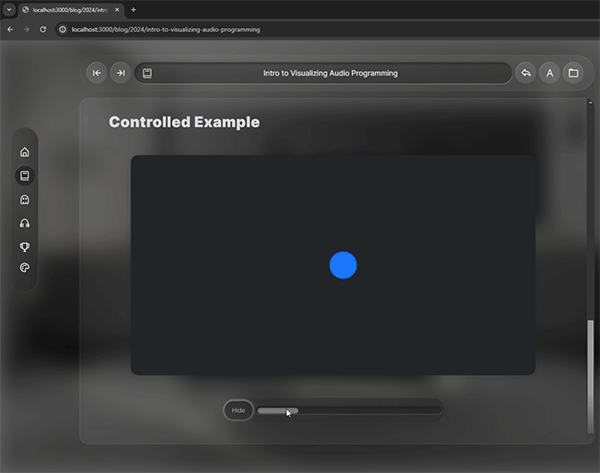Click the browser back arrow
This screenshot has height=473, width=600.
tap(10, 29)
